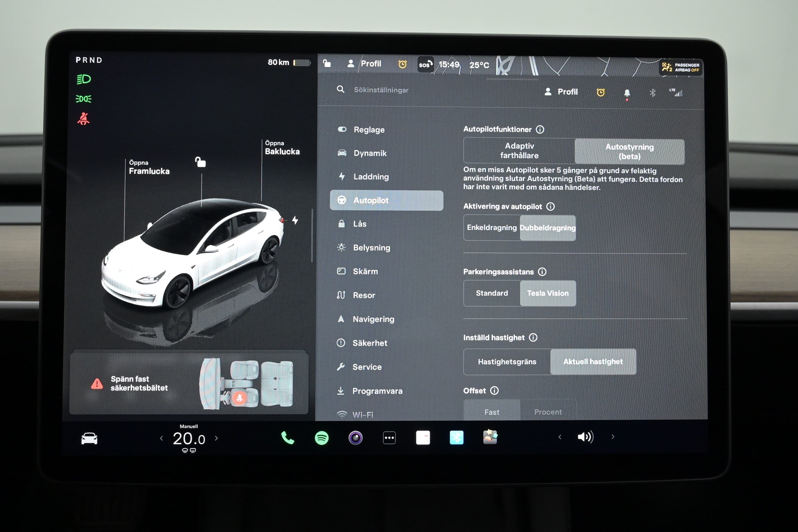
Task: Open Lås settings section
Action: click(x=387, y=224)
